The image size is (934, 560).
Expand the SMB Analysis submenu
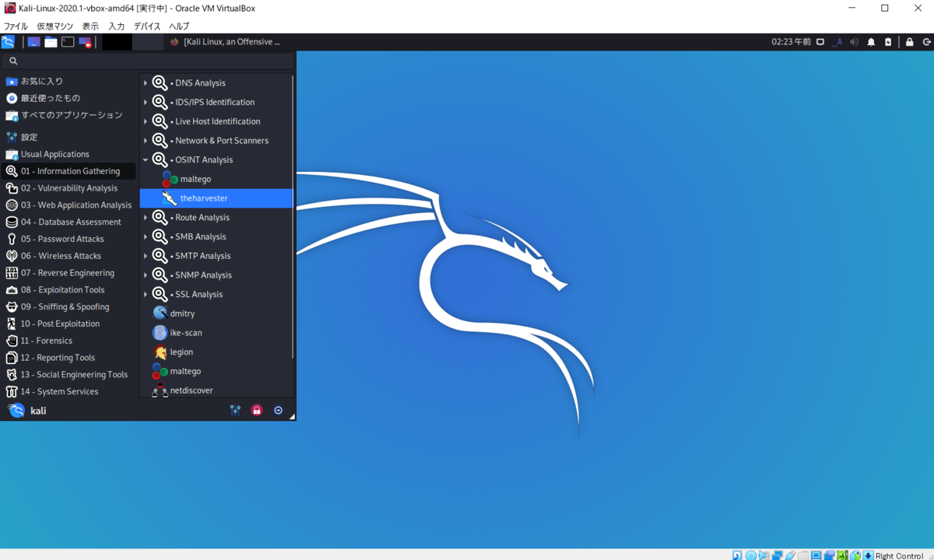coord(215,236)
